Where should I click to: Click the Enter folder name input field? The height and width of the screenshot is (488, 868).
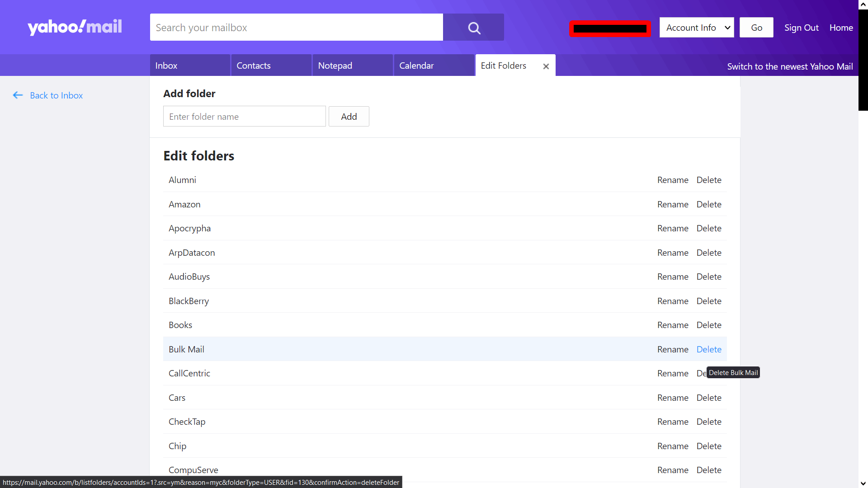[243, 116]
